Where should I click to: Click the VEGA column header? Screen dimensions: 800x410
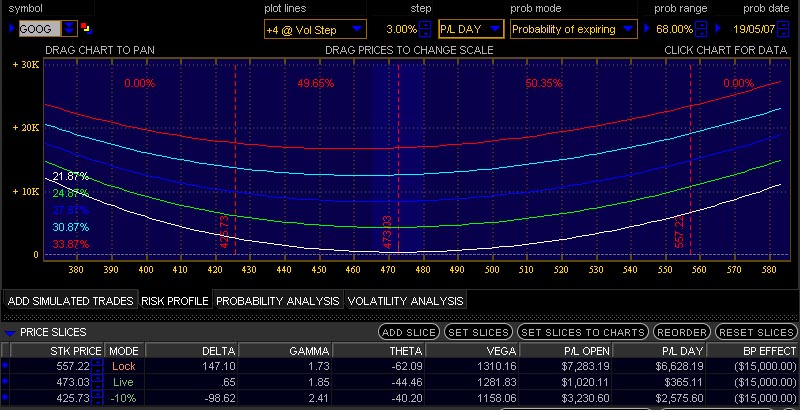(472, 351)
